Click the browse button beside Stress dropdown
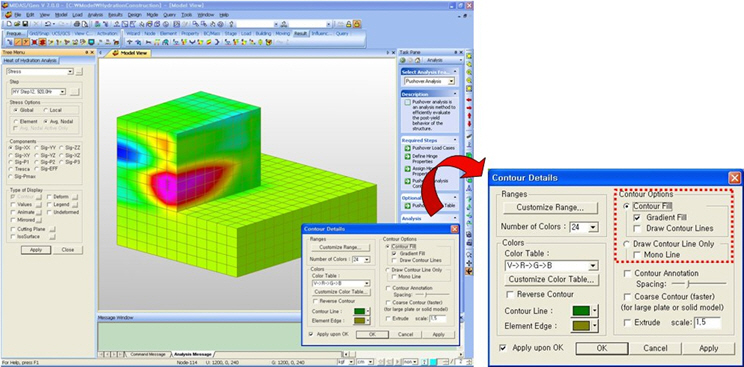The height and width of the screenshot is (367, 744). [x=79, y=72]
